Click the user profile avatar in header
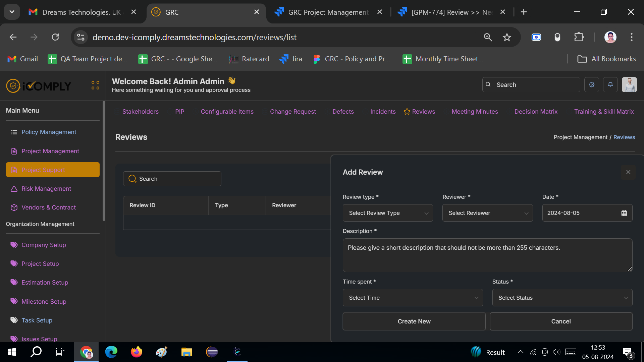This screenshot has width=644, height=362. pos(629,85)
